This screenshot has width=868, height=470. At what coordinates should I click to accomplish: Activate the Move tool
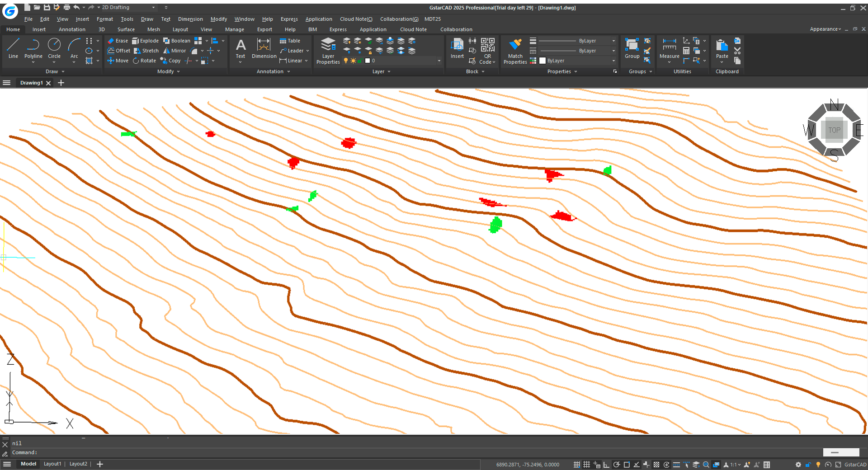pos(118,61)
